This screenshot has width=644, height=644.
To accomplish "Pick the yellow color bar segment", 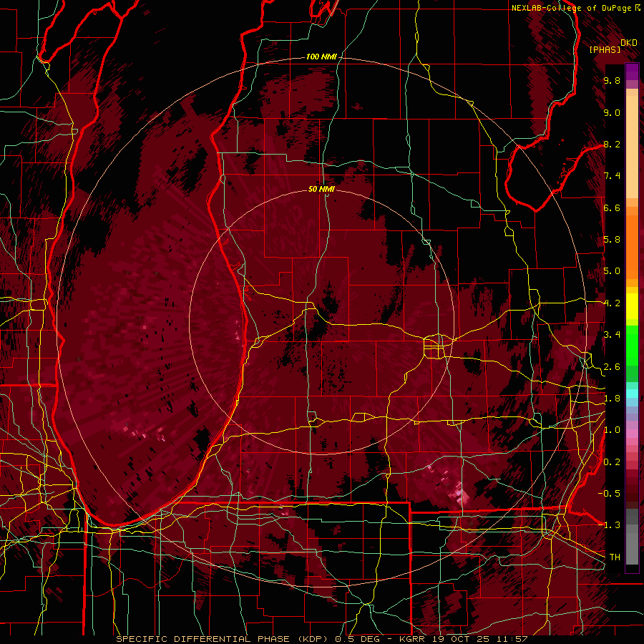I will 632,306.
